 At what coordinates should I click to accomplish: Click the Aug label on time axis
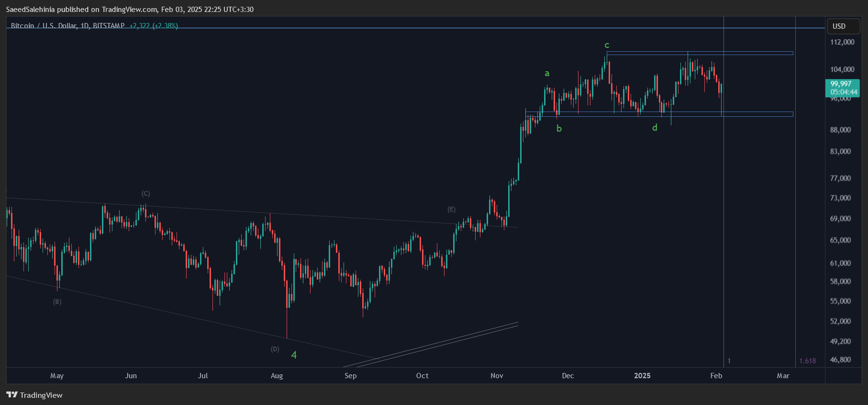pos(277,376)
